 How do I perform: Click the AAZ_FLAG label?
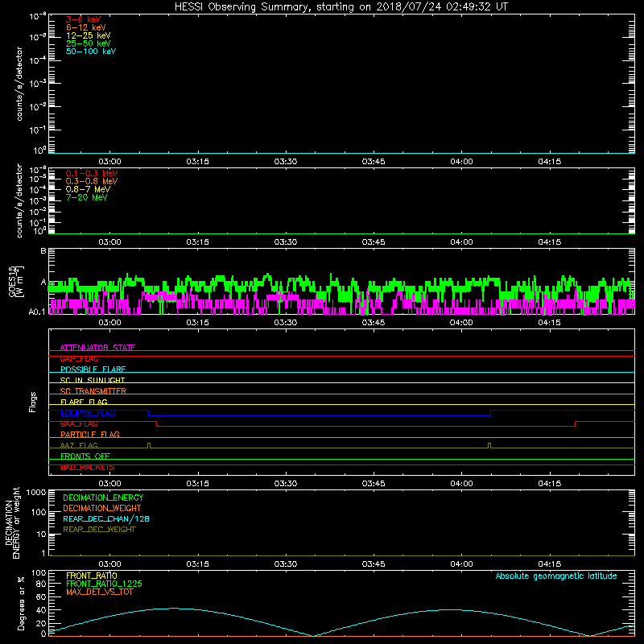click(x=79, y=445)
